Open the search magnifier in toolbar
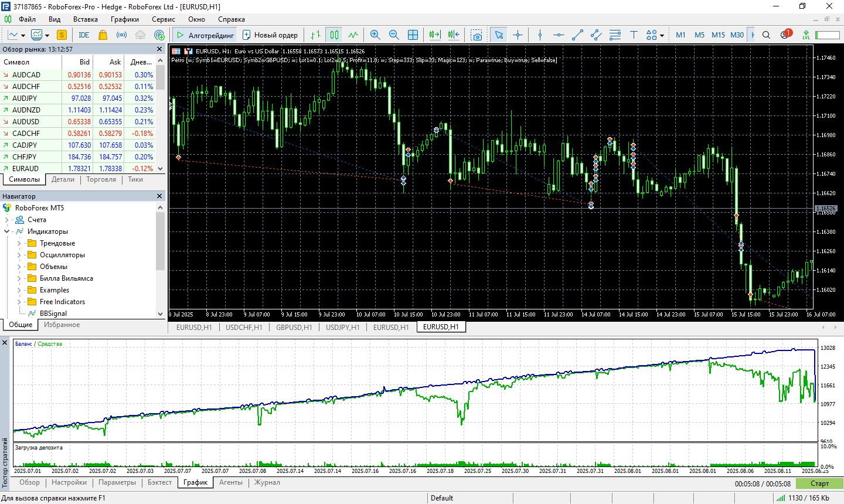This screenshot has width=844, height=504. pyautogui.click(x=766, y=35)
